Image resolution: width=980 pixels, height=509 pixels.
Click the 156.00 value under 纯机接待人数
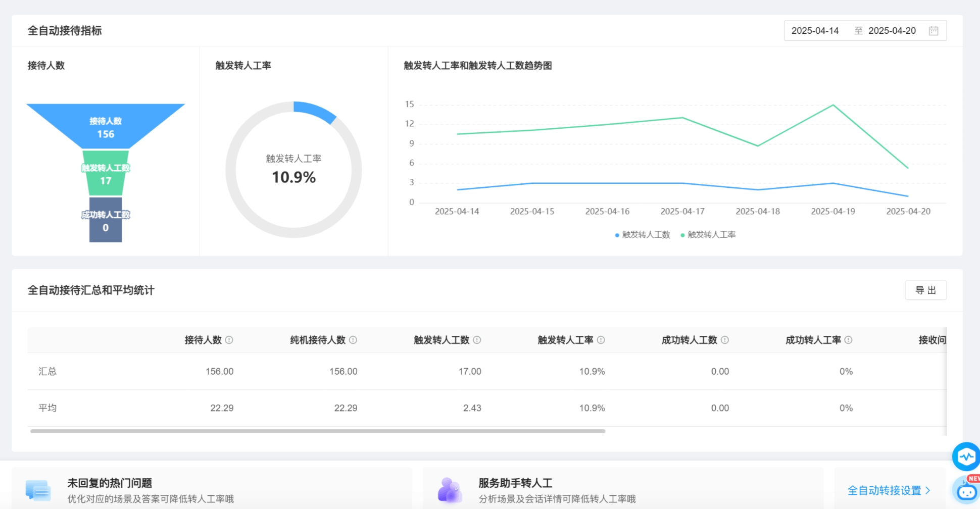[x=344, y=371]
